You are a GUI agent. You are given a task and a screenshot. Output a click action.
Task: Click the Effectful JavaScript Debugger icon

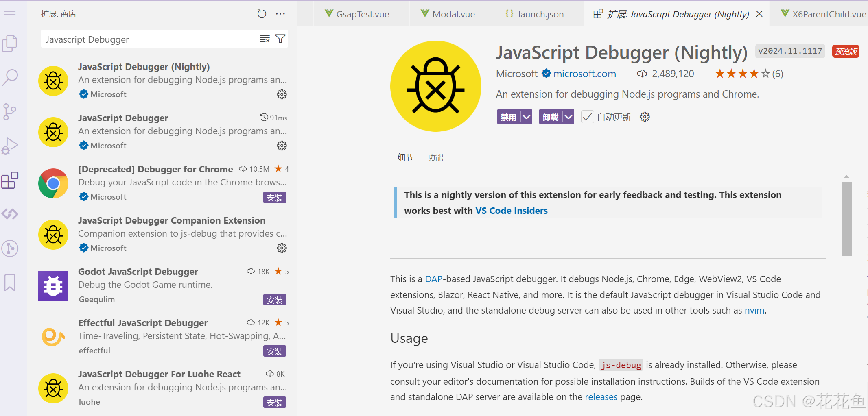click(53, 337)
